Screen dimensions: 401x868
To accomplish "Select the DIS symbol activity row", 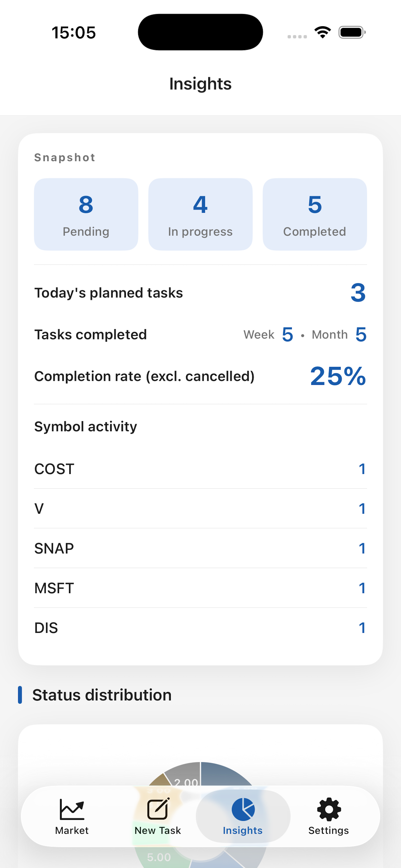I will click(200, 628).
